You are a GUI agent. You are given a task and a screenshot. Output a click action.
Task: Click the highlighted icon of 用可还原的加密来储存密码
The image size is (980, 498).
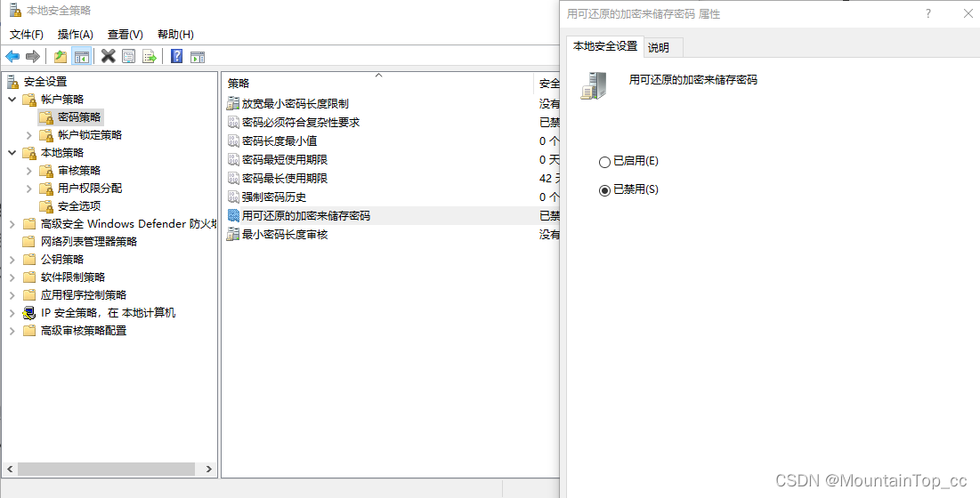tap(233, 216)
